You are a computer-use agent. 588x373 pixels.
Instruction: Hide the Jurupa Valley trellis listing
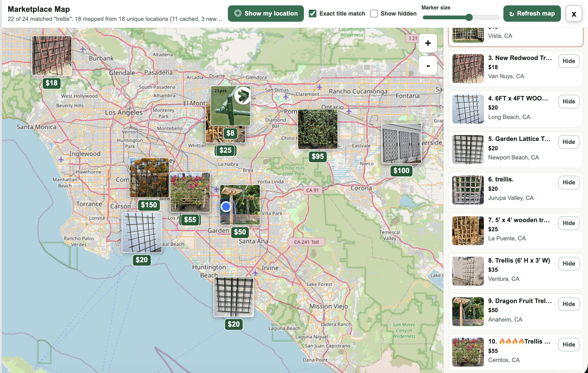569,182
